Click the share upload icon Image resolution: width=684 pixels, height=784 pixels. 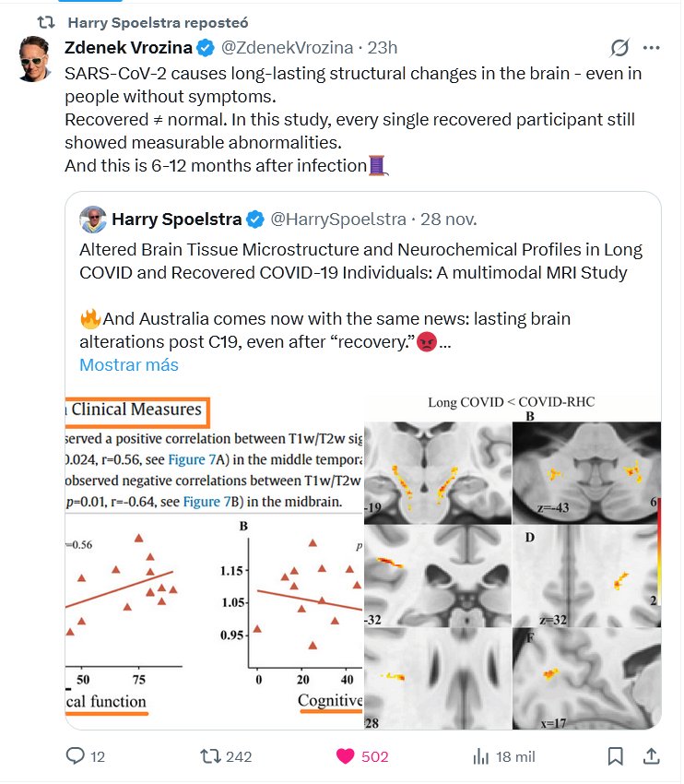[651, 756]
